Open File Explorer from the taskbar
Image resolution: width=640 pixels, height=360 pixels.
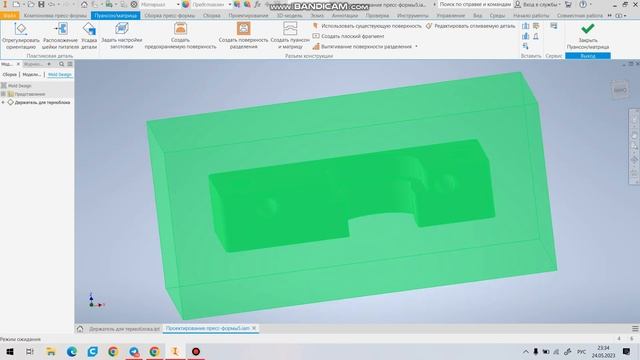[x=51, y=351]
